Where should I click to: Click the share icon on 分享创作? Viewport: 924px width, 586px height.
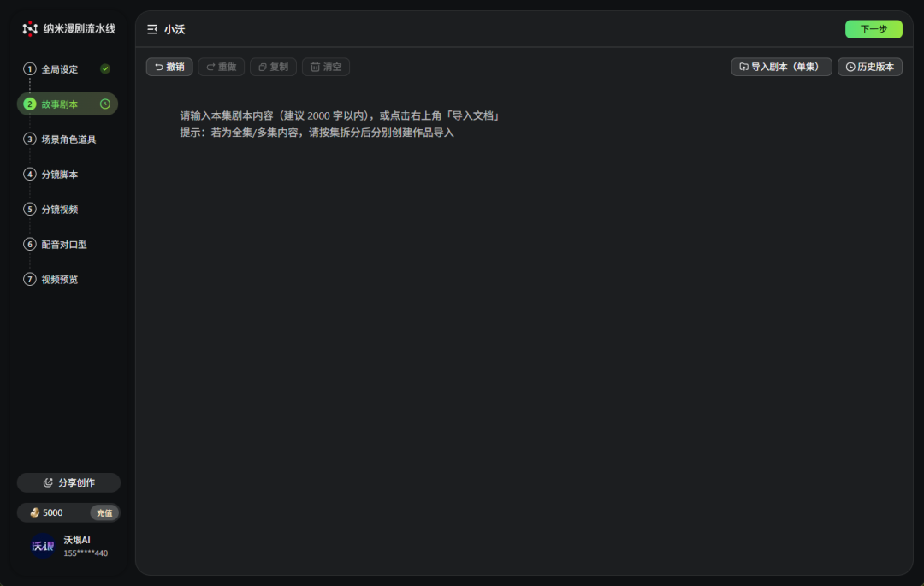(x=49, y=482)
